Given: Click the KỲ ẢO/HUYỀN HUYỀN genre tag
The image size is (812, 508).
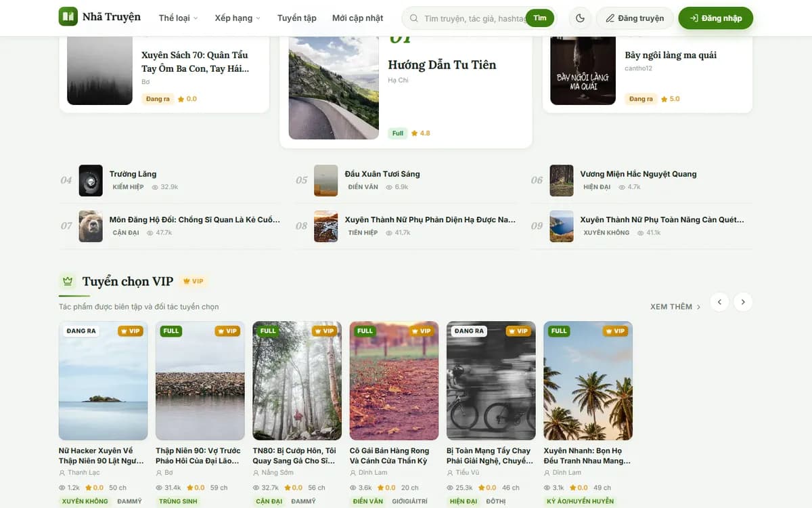Looking at the screenshot, I should tap(581, 501).
